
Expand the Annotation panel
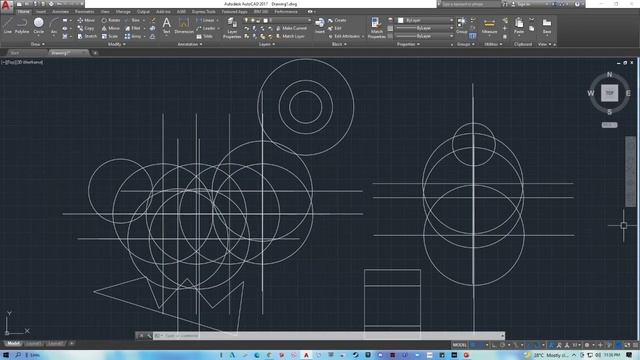[190, 44]
